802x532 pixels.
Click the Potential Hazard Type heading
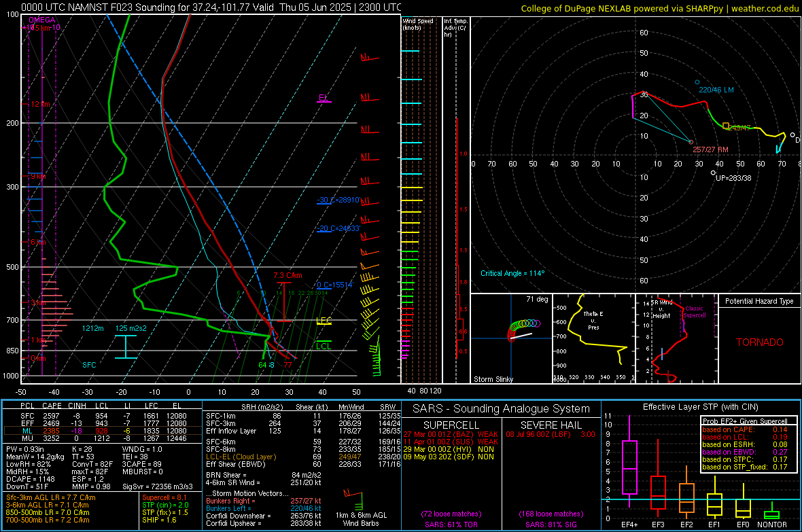[x=760, y=301]
